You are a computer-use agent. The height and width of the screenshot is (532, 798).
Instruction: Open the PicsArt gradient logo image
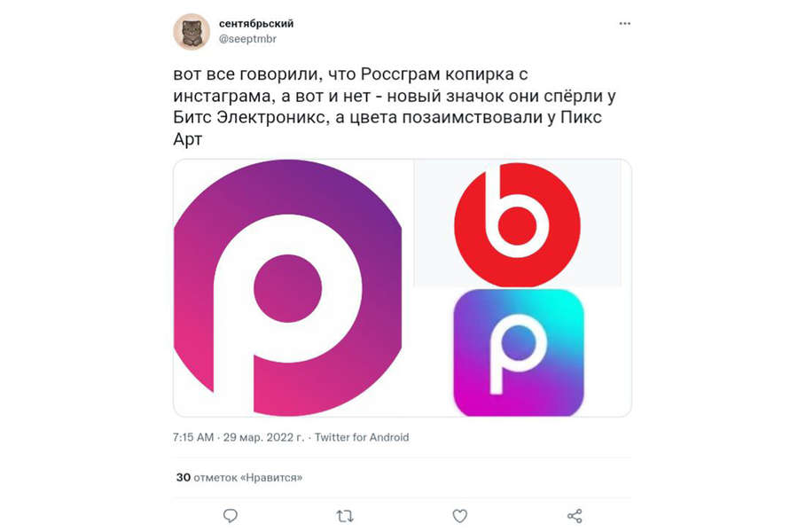[x=519, y=352]
